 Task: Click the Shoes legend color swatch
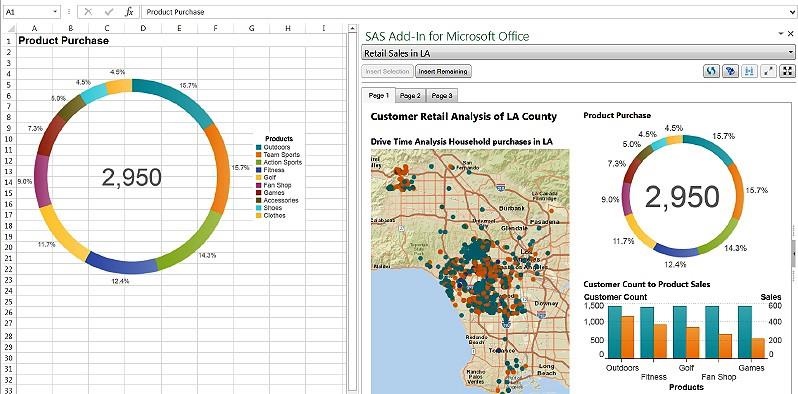point(259,208)
